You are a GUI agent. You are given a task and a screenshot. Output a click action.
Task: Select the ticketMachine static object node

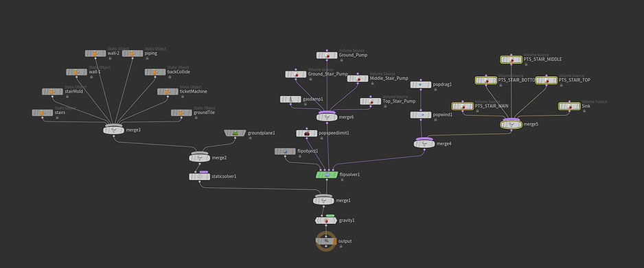168,91
